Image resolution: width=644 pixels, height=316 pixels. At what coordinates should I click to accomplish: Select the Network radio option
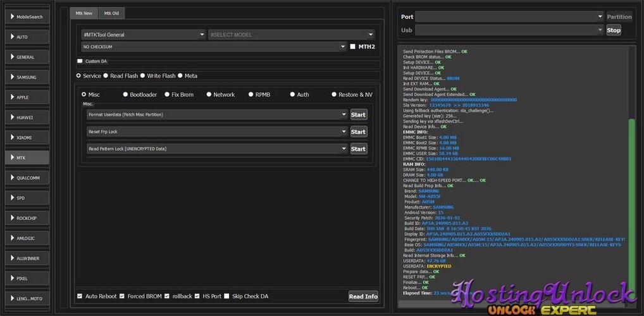[209, 94]
